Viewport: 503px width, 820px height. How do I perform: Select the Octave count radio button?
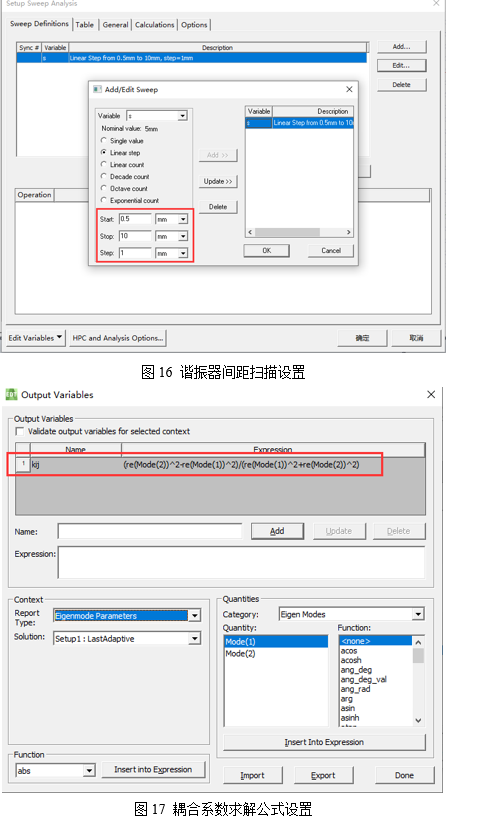[104, 188]
